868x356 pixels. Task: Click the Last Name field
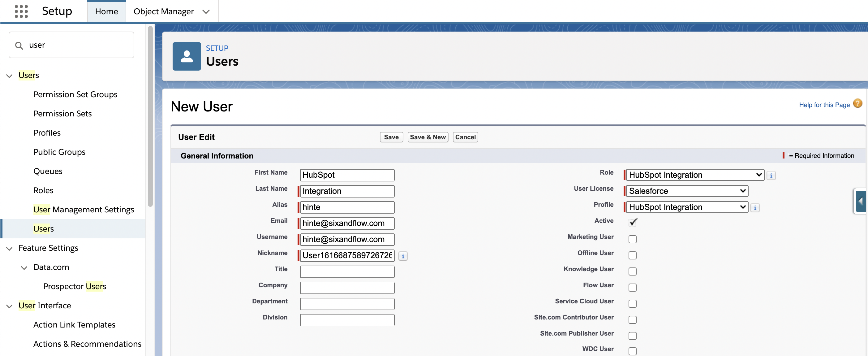pos(347,191)
